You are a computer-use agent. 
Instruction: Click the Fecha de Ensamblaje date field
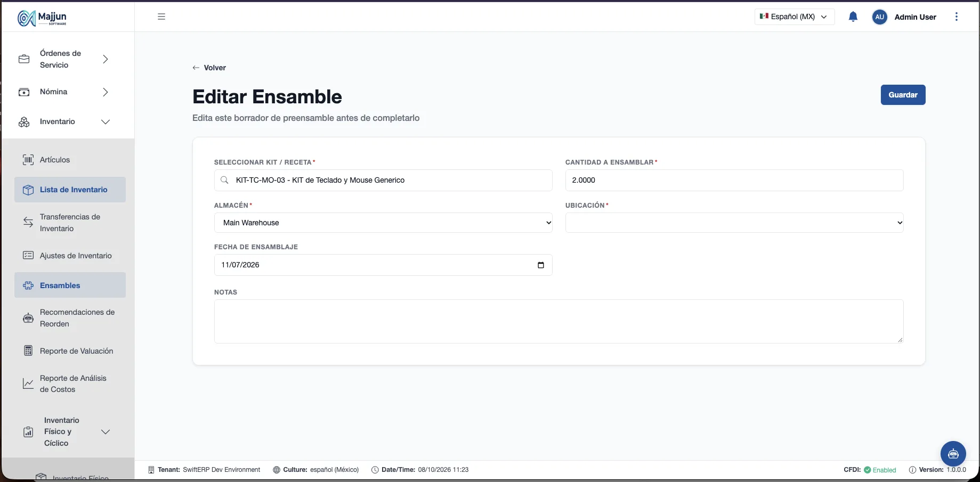pos(383,265)
